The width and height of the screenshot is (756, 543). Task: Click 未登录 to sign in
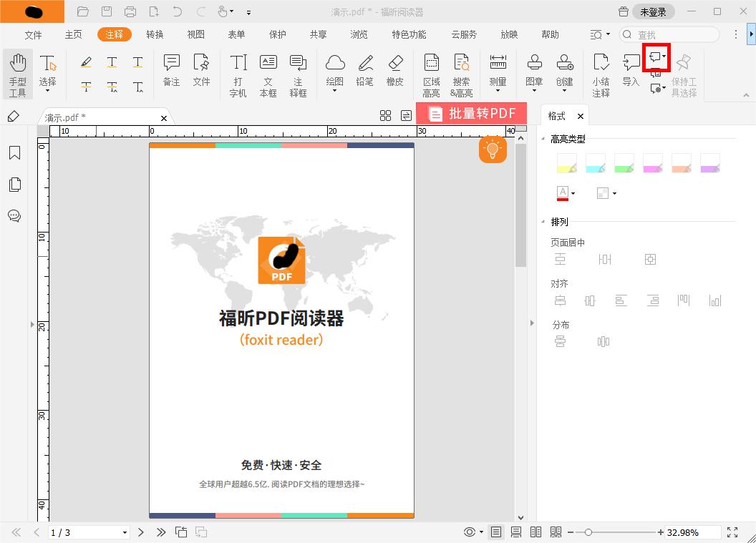pyautogui.click(x=654, y=11)
